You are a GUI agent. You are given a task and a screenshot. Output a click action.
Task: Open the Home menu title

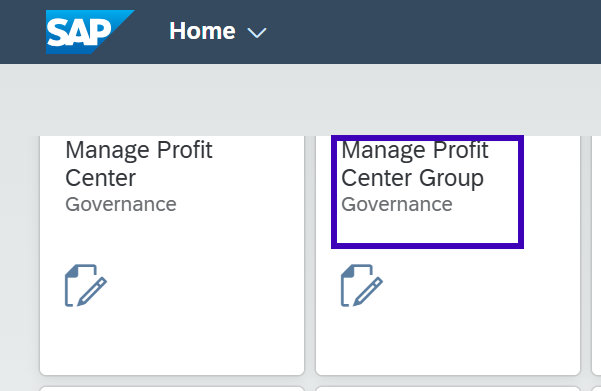(202, 31)
